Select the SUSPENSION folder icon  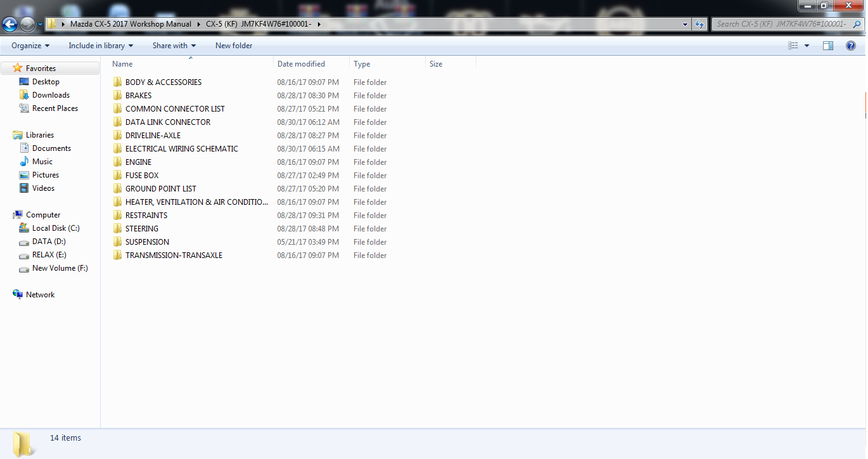coord(117,242)
